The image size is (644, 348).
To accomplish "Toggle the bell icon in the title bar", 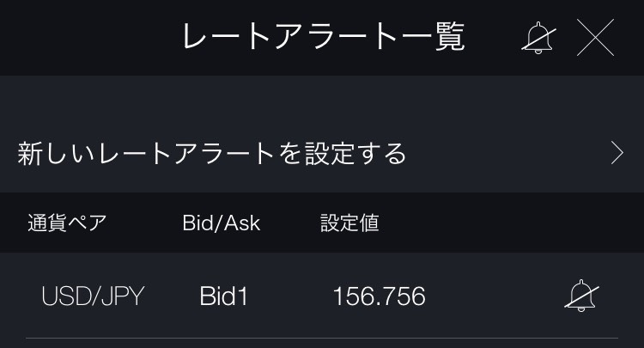I will tap(538, 38).
